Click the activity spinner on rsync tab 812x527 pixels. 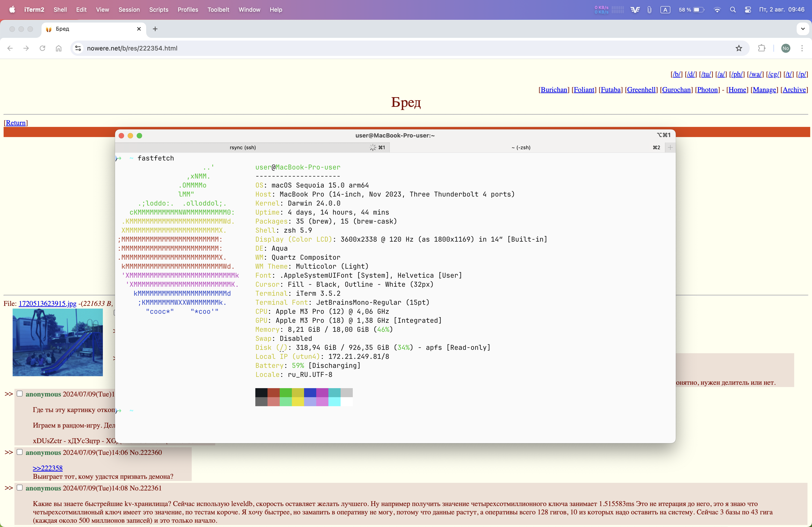pos(373,148)
